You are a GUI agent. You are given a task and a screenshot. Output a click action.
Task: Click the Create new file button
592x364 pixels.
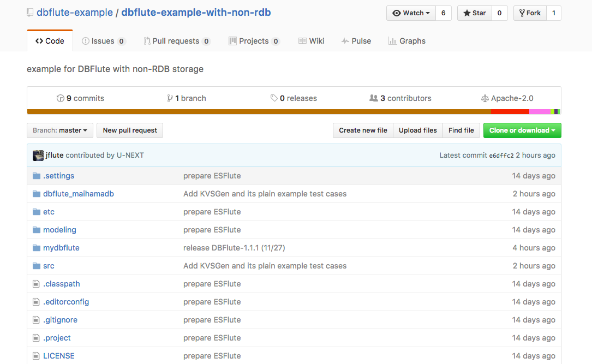pos(363,130)
